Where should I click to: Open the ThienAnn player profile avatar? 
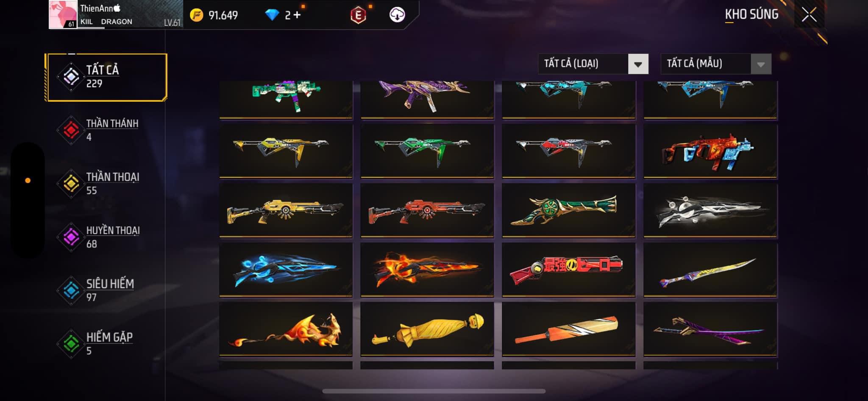(63, 14)
